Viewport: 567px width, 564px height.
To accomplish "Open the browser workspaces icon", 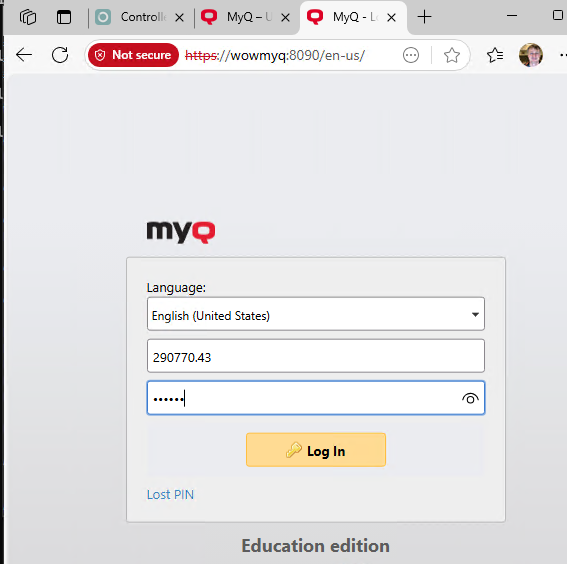I will (28, 17).
